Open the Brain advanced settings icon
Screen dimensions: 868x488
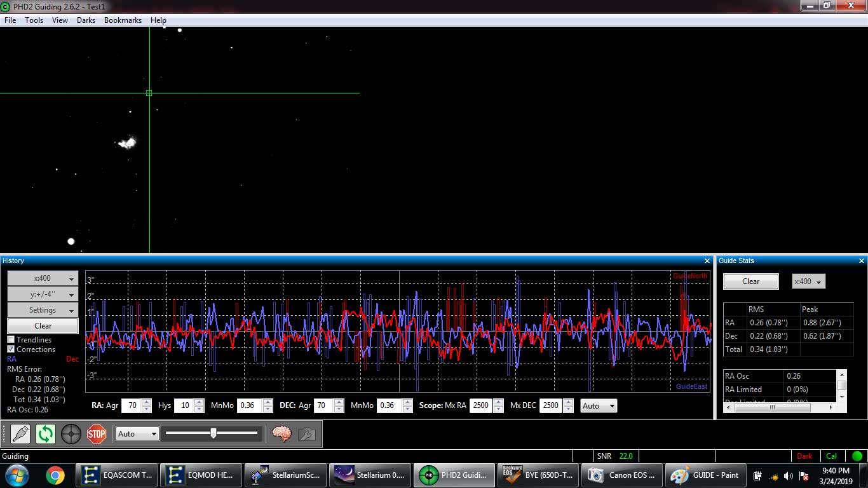pos(281,434)
